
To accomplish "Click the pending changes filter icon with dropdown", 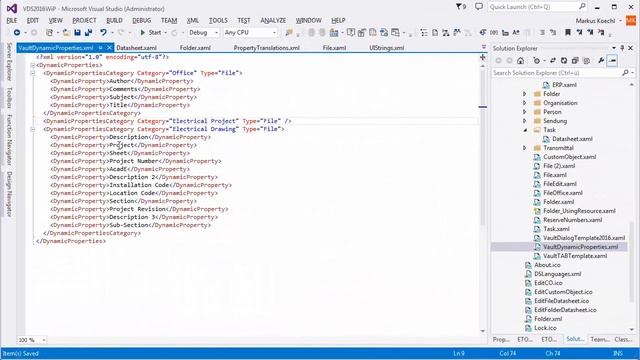I will (x=538, y=60).
